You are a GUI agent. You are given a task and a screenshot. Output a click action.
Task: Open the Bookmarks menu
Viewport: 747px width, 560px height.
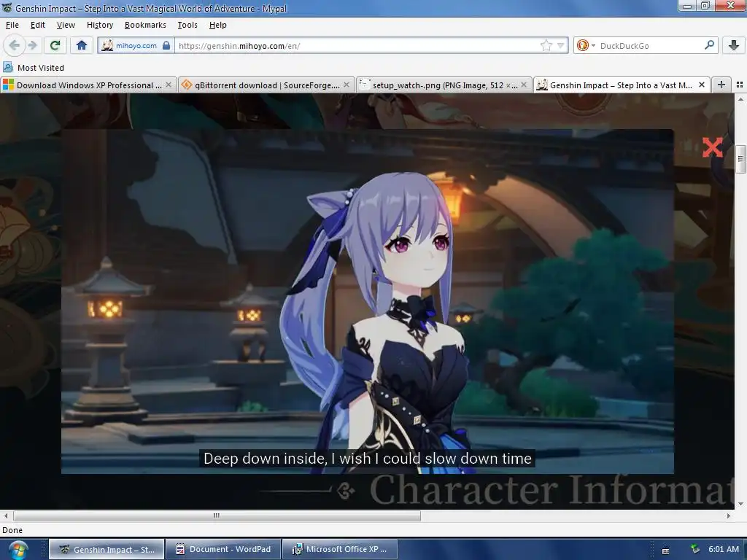[x=145, y=25]
